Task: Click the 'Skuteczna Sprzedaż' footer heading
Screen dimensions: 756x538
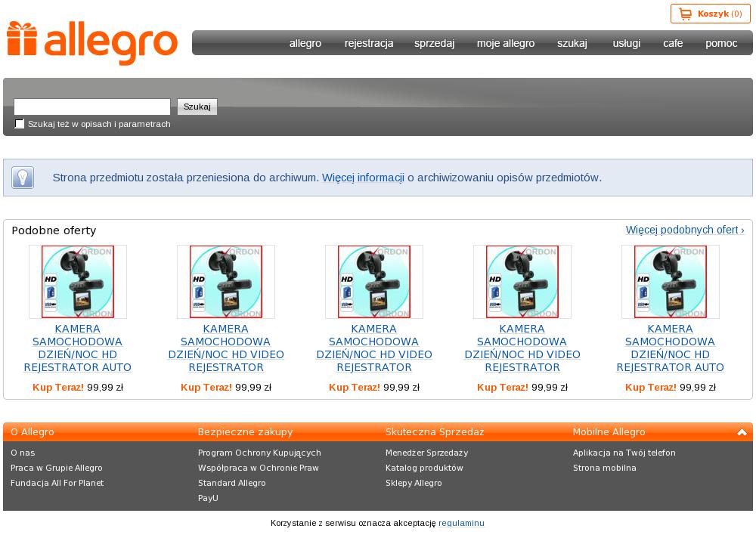Action: 435,432
